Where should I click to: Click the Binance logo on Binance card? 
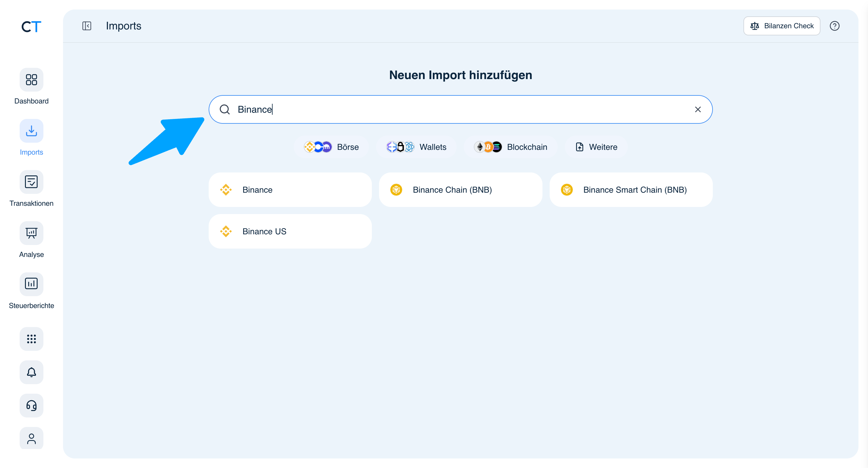pos(226,190)
